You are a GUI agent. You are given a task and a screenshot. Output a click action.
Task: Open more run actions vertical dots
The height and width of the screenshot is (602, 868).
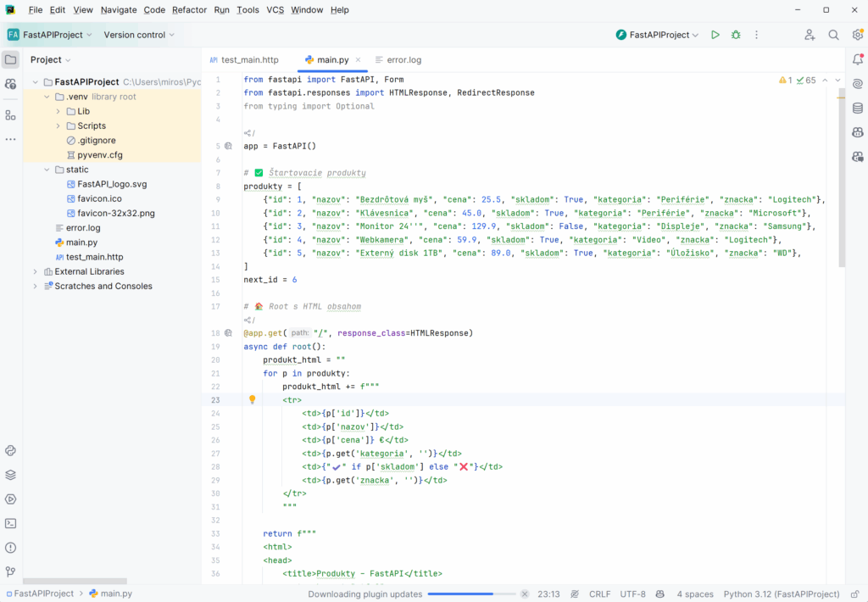click(x=756, y=35)
